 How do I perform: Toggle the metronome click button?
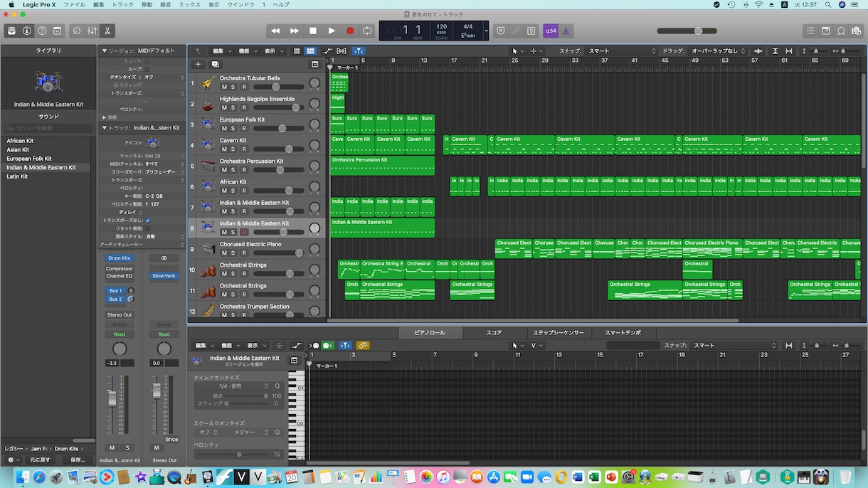coord(566,31)
